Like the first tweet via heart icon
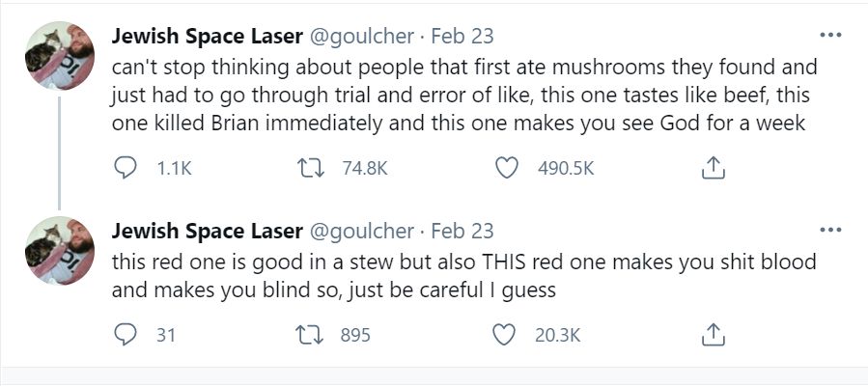This screenshot has height=386, width=868. click(x=506, y=168)
